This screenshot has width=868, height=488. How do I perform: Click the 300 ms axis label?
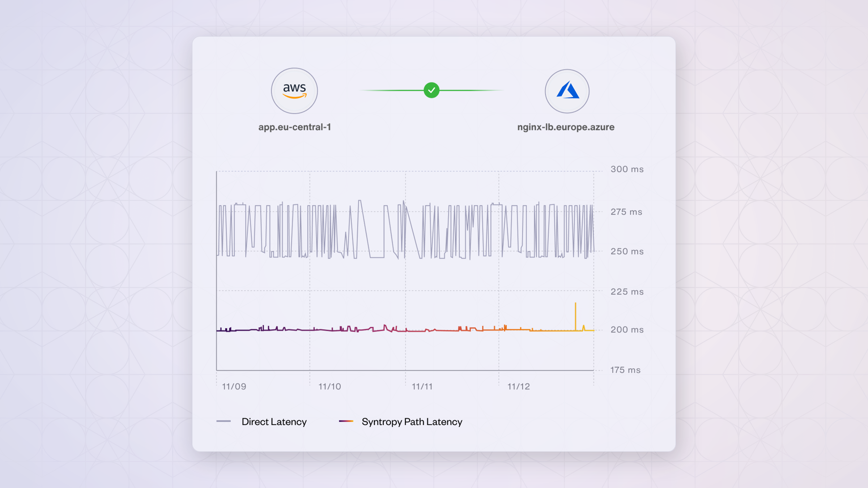click(627, 169)
